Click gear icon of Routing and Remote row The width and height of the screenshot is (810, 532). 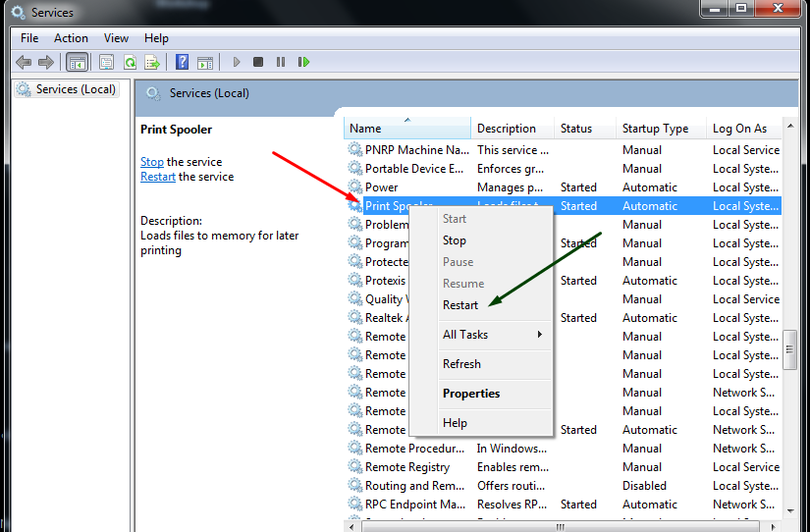tap(354, 486)
